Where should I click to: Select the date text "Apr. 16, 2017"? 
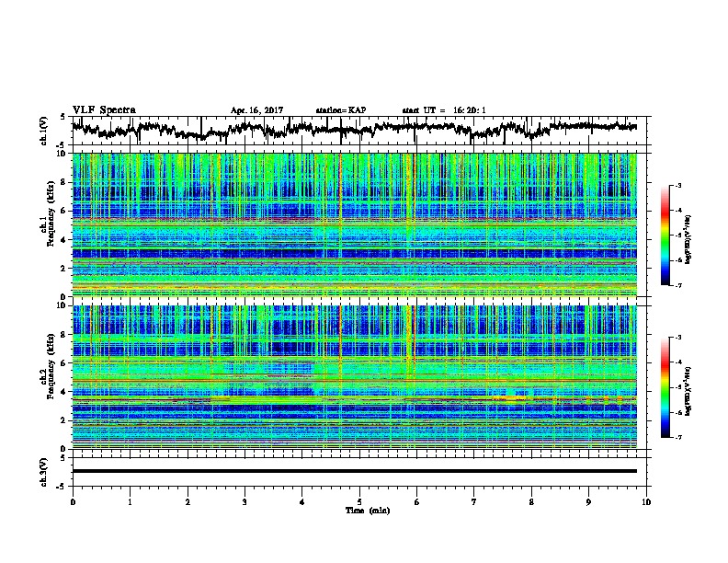(256, 110)
